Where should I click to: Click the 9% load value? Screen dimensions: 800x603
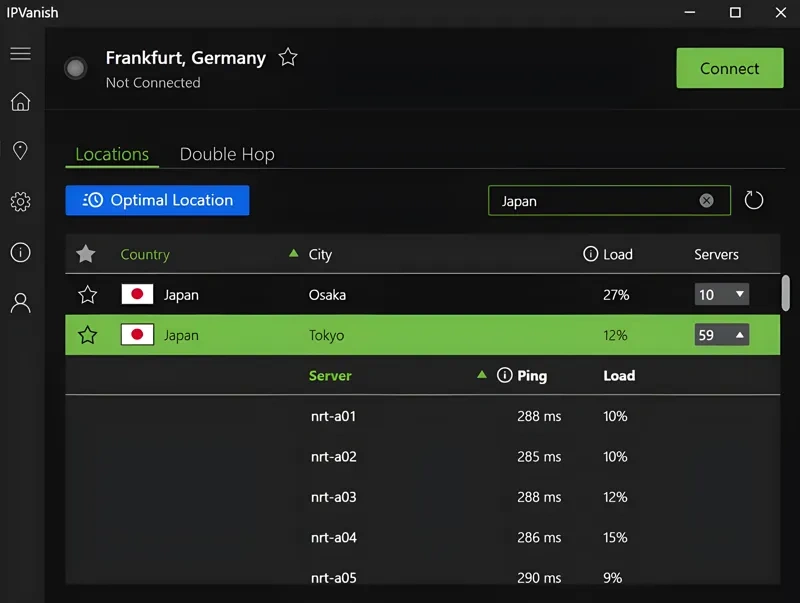(612, 577)
